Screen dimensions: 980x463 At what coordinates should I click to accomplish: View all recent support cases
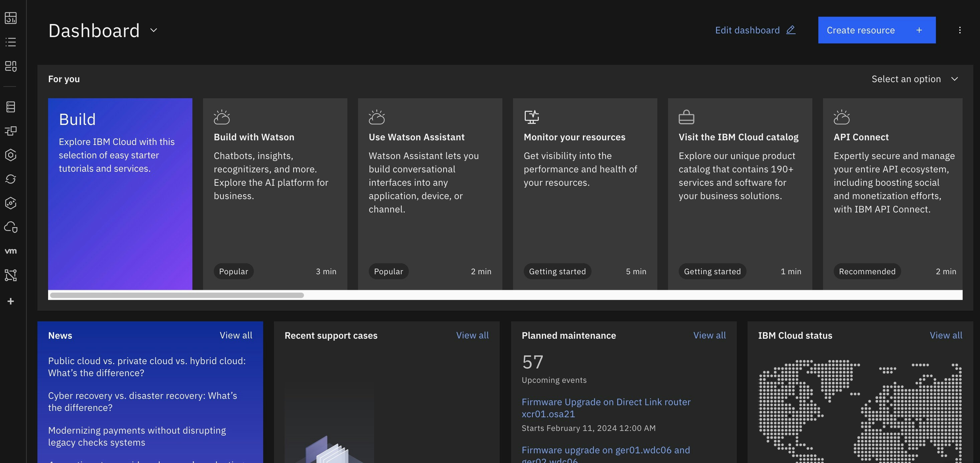tap(473, 335)
